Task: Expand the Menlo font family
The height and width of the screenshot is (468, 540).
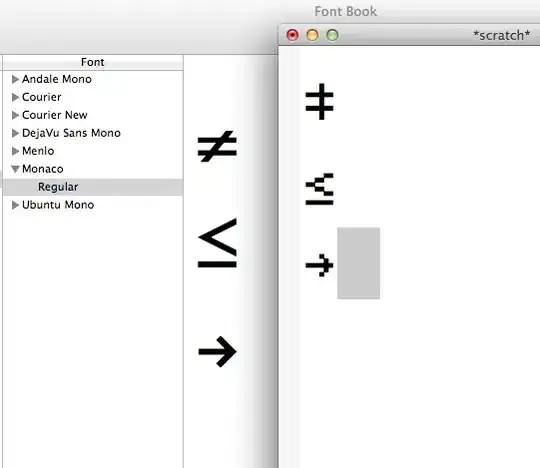Action: pyautogui.click(x=15, y=151)
